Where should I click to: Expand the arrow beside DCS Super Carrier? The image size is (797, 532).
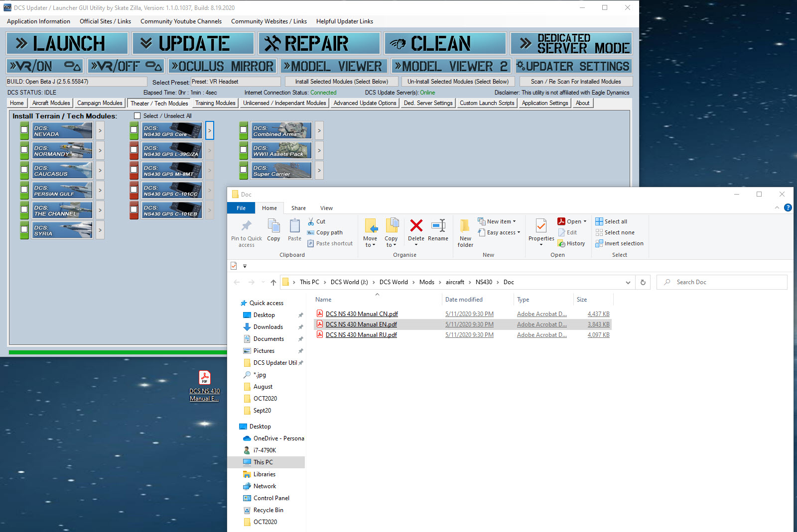[x=319, y=170]
